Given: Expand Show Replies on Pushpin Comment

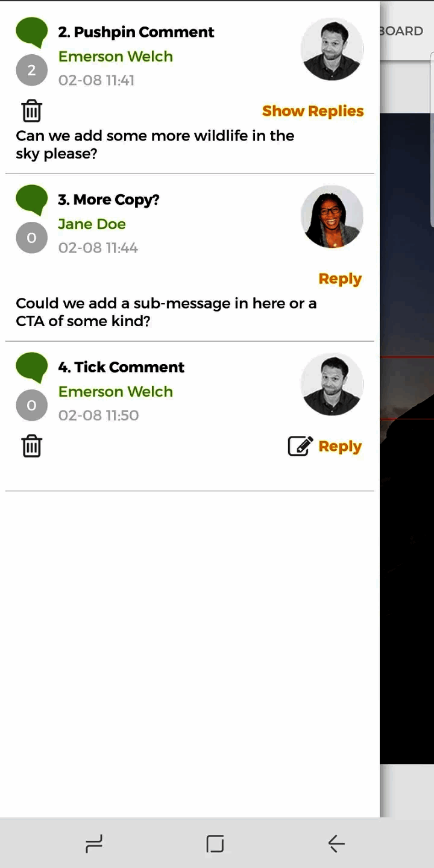Looking at the screenshot, I should (x=313, y=111).
